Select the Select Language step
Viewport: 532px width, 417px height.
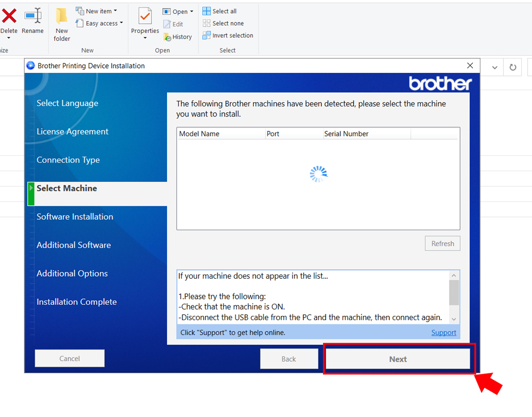(67, 103)
